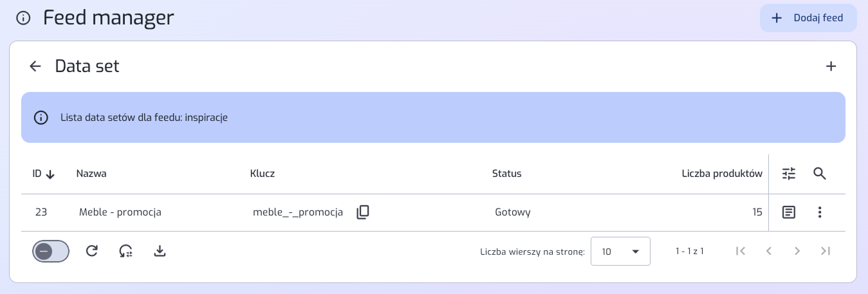Go to the first page of results
The height and width of the screenshot is (294, 868).
click(x=741, y=252)
